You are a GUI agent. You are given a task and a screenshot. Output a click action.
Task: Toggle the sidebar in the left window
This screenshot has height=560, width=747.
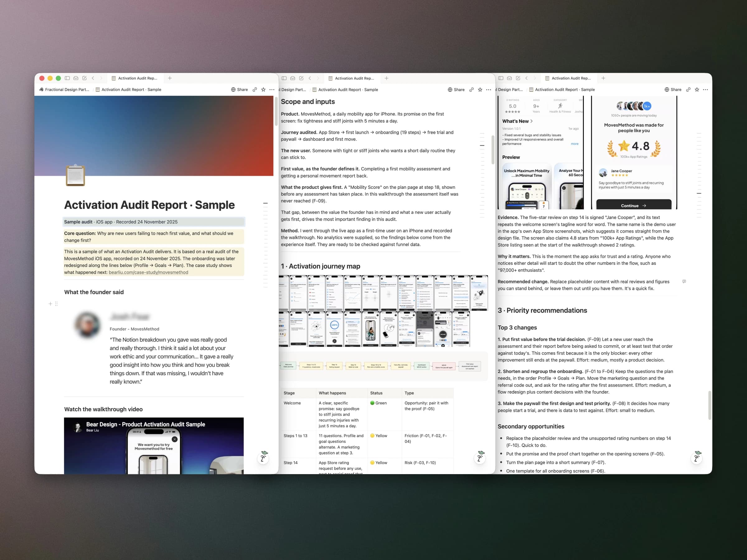coord(67,78)
